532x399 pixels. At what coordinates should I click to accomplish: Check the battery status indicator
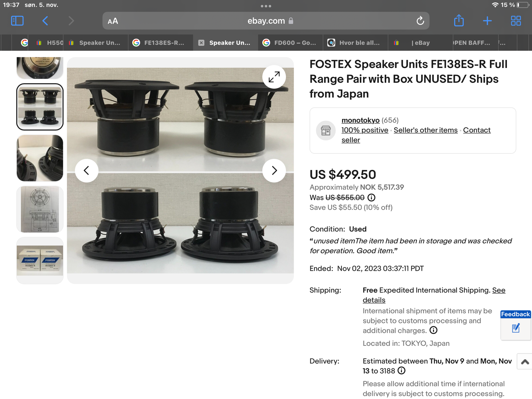(x=523, y=5)
